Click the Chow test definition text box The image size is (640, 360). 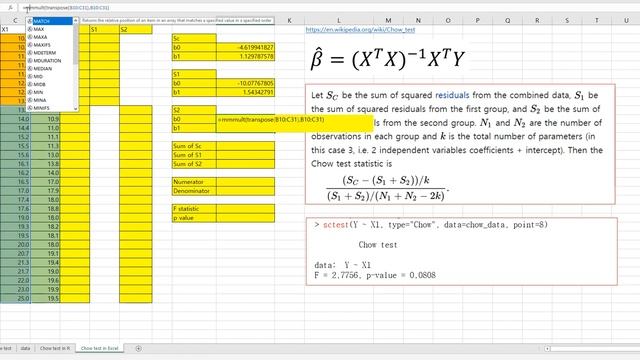coord(460,144)
